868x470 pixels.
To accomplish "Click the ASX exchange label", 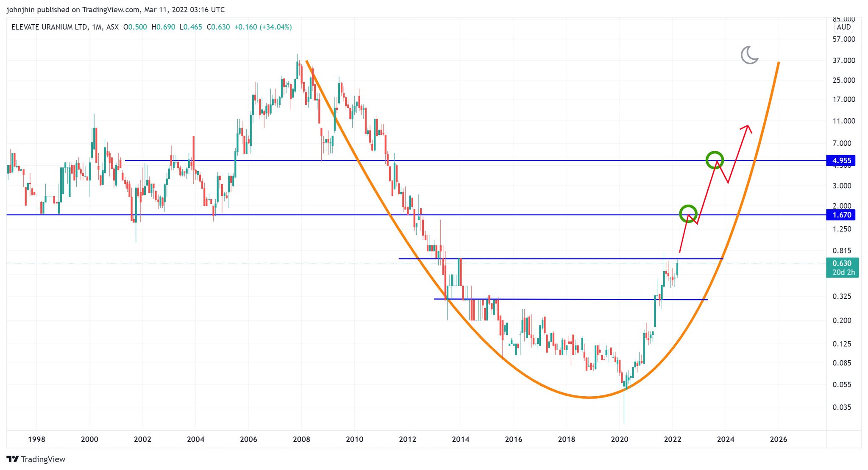I will pyautogui.click(x=112, y=27).
